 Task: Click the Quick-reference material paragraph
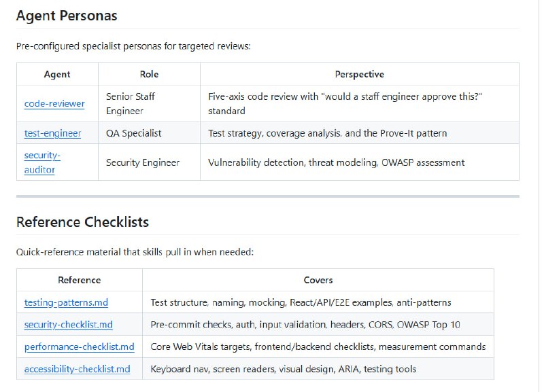point(135,252)
